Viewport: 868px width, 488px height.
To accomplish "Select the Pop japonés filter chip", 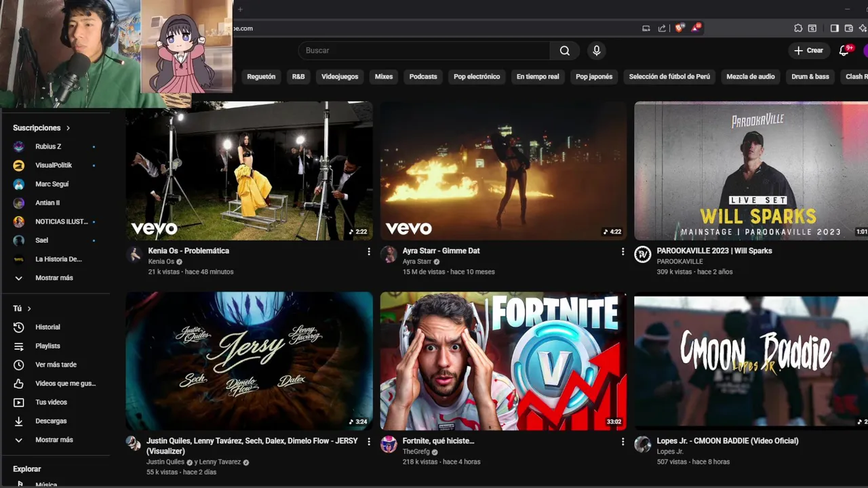I will [594, 77].
